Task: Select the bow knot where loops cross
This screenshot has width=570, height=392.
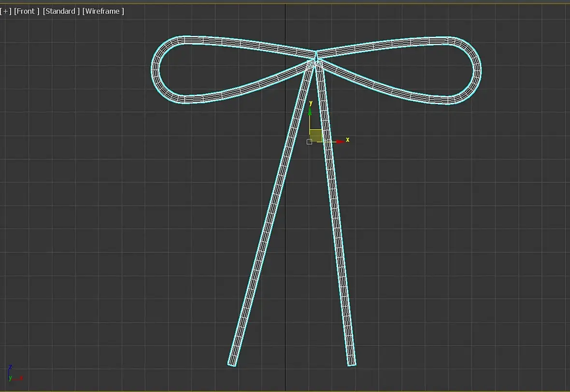Action: tap(316, 60)
